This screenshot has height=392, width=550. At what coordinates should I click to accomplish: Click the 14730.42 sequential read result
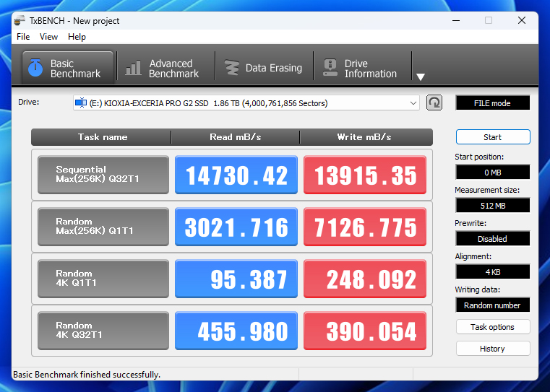coord(236,175)
